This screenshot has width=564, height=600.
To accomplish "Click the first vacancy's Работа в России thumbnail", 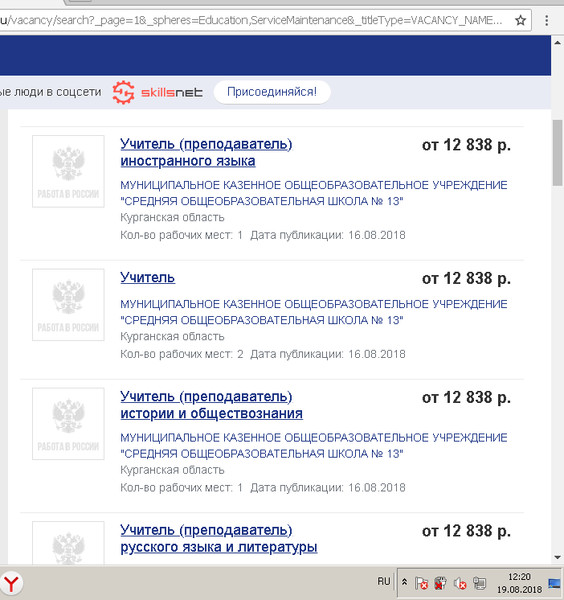I will pyautogui.click(x=68, y=171).
